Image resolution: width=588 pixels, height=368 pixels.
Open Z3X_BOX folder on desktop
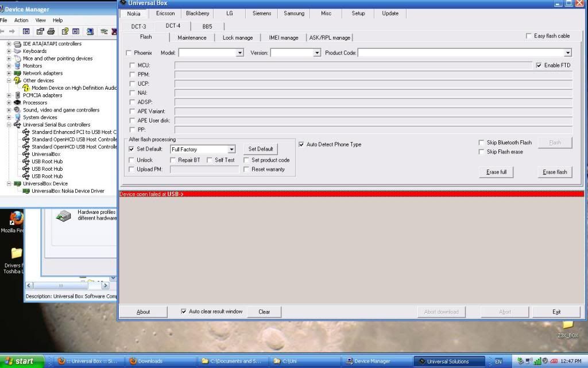tap(568, 325)
